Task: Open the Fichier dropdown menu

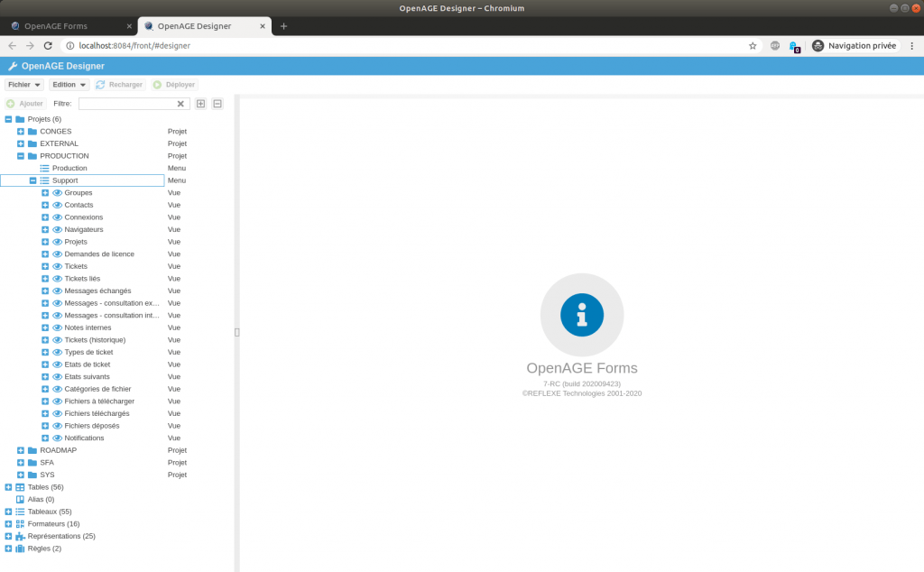Action: pos(24,85)
